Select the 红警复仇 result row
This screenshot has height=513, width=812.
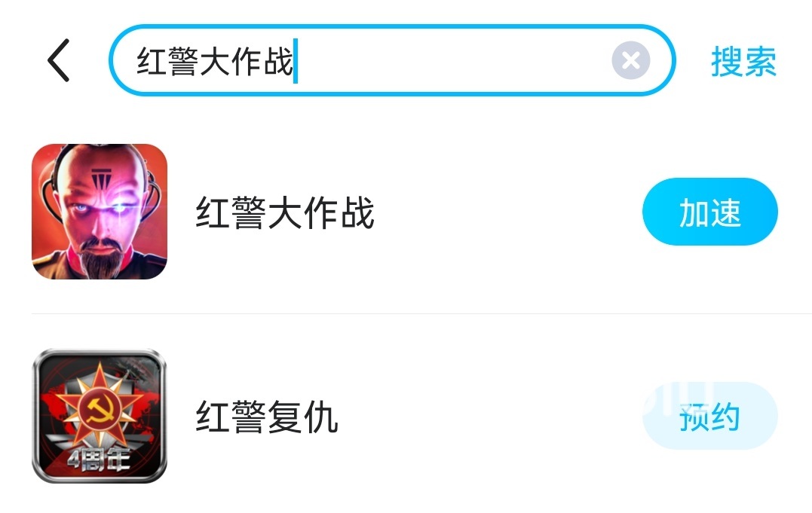406,416
